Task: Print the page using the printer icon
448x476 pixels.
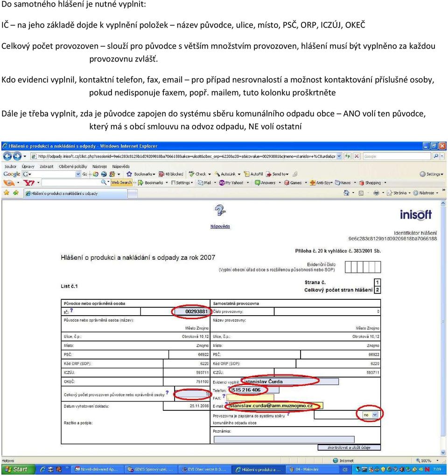Action: pos(376,193)
